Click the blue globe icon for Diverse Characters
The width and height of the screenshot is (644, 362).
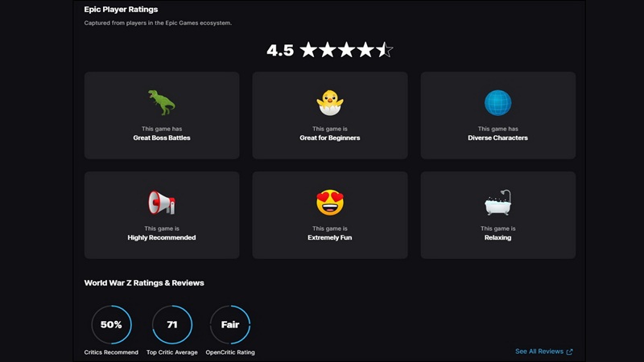pos(497,103)
